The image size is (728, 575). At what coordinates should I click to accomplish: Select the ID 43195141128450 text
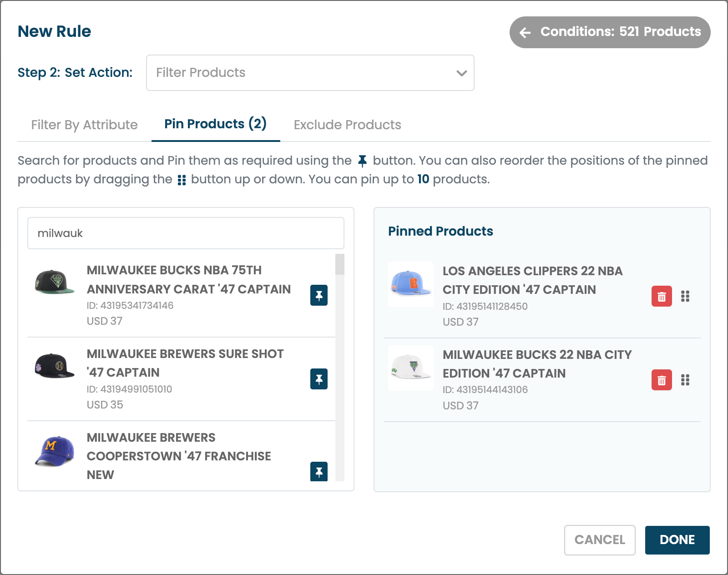click(x=485, y=306)
